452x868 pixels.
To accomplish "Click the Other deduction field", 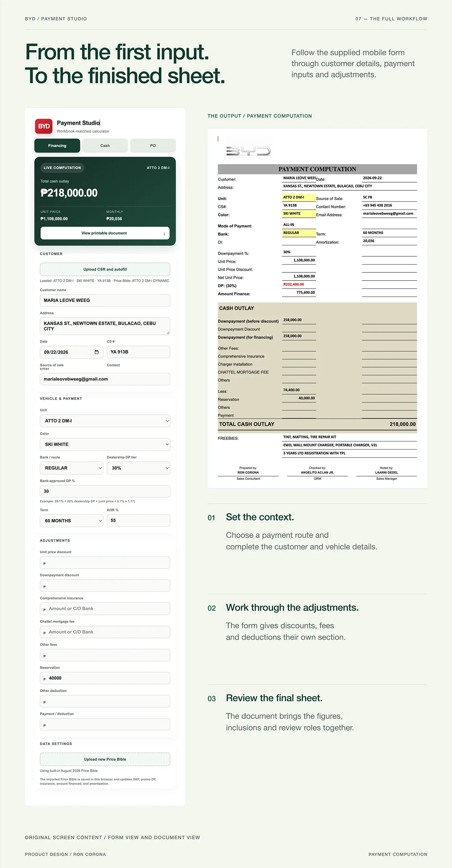I will [105, 701].
